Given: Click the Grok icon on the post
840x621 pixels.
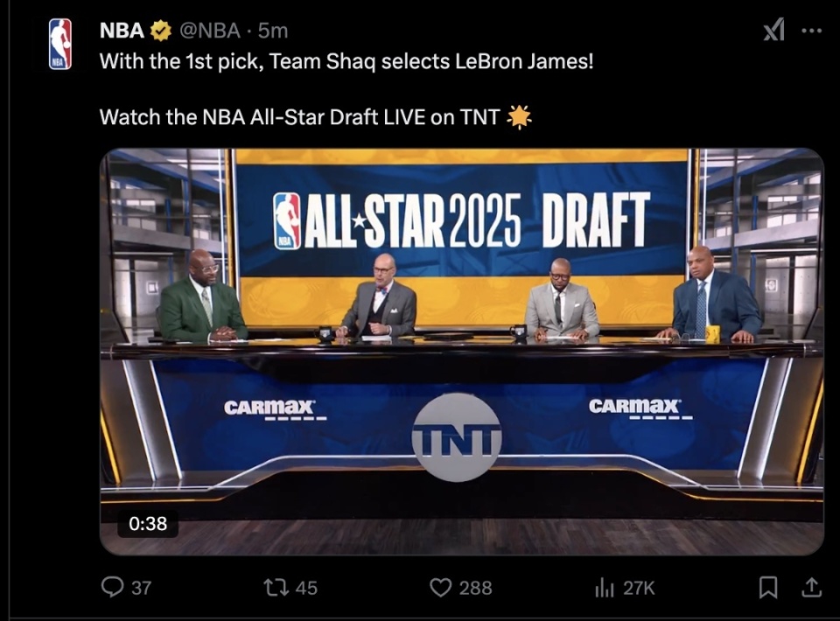Looking at the screenshot, I should (x=774, y=30).
